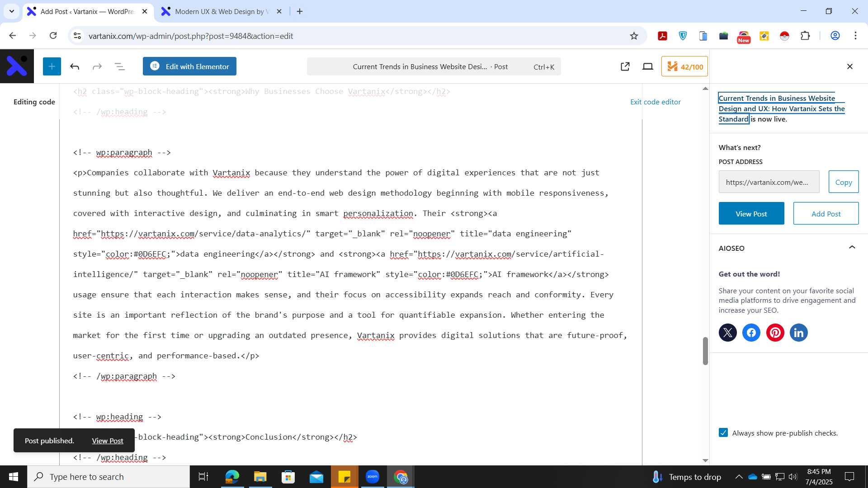View site information icon in address bar
This screenshot has width=868, height=488.
(77, 36)
